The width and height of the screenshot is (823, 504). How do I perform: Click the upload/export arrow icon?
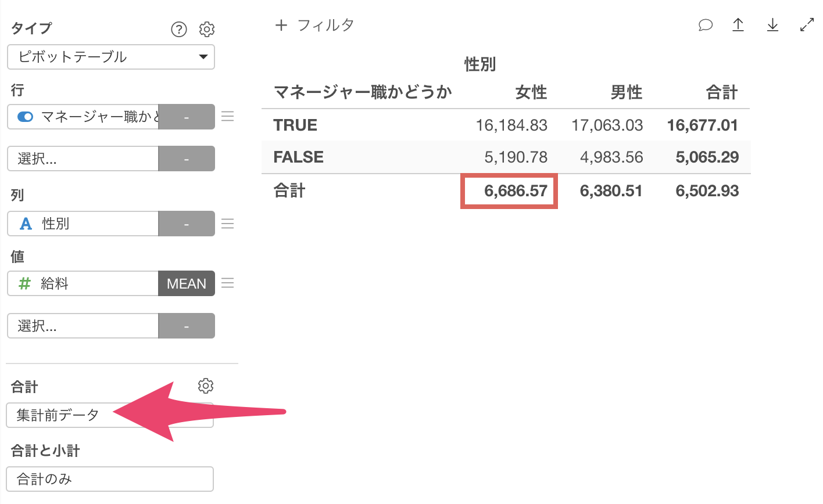point(738,25)
